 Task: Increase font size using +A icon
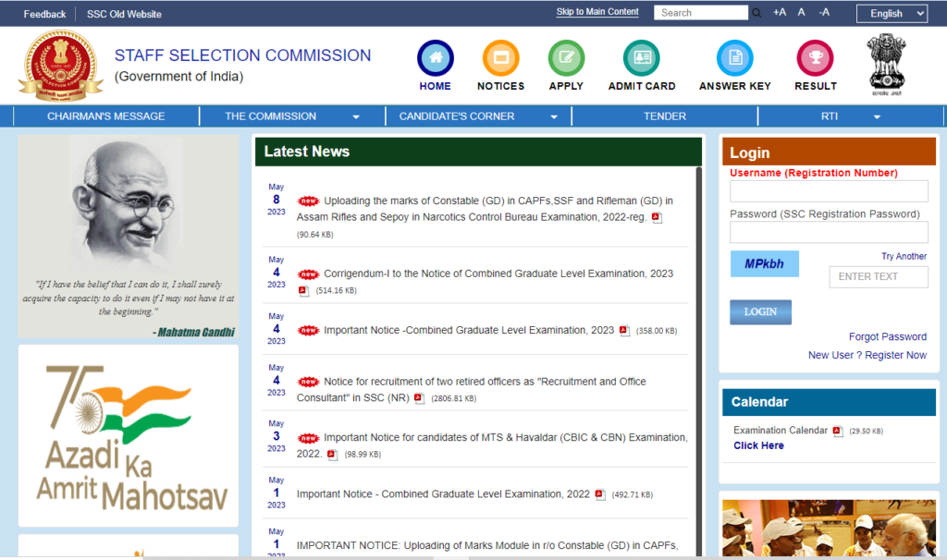point(780,13)
